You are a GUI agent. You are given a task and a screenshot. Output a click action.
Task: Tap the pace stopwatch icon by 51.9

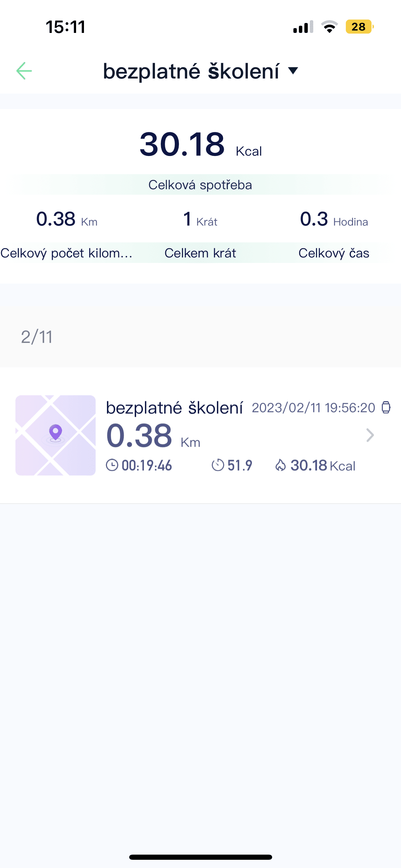click(x=218, y=465)
